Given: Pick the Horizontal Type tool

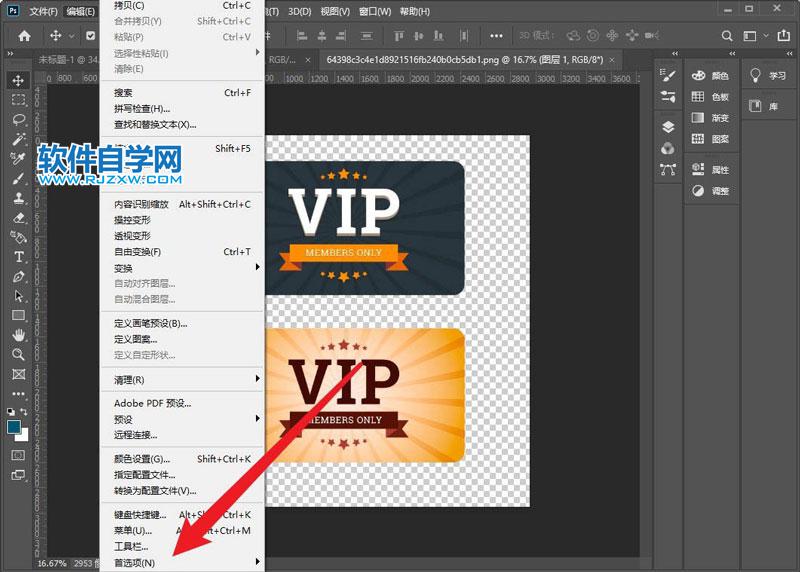Looking at the screenshot, I should (18, 257).
